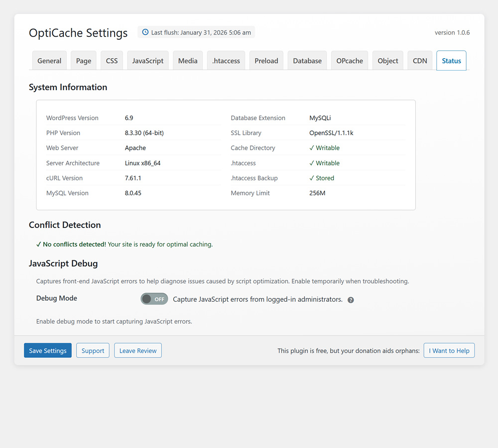Click the Linux x86_64 architecture value
Image resolution: width=498 pixels, height=448 pixels.
pos(142,163)
